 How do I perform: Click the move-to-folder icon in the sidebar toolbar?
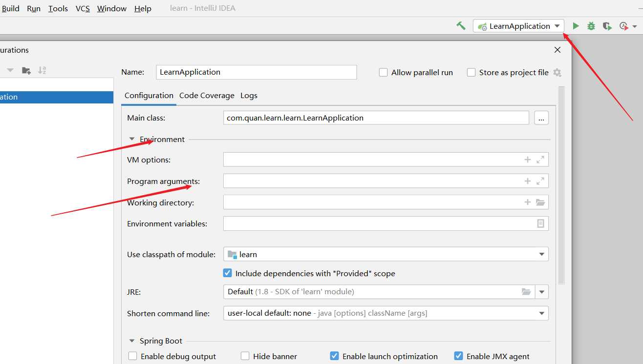pos(26,70)
